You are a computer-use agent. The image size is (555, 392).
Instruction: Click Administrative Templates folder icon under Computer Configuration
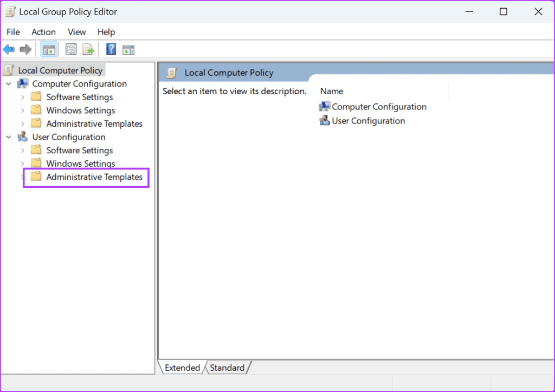[36, 123]
